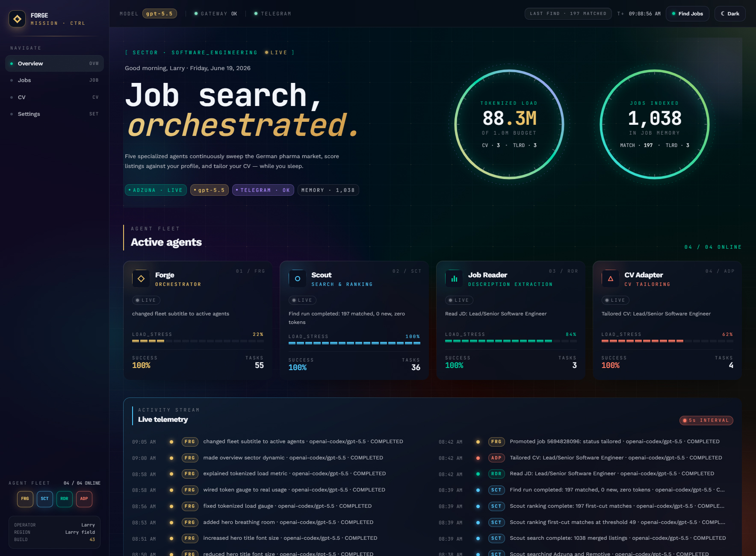Viewport: 756px width, 556px height.
Task: Click SCT tag on 'Scout search complete' row
Action: click(496, 538)
